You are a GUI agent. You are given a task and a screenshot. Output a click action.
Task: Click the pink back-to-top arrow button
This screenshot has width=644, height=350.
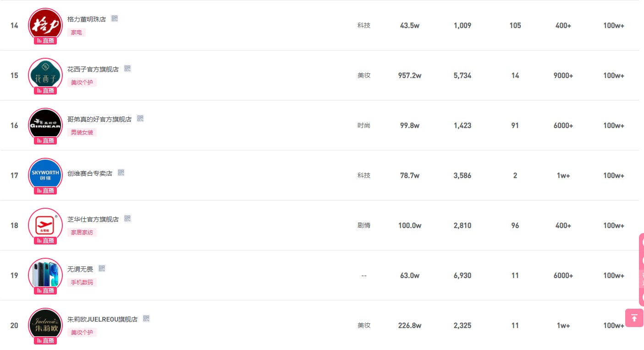[634, 318]
